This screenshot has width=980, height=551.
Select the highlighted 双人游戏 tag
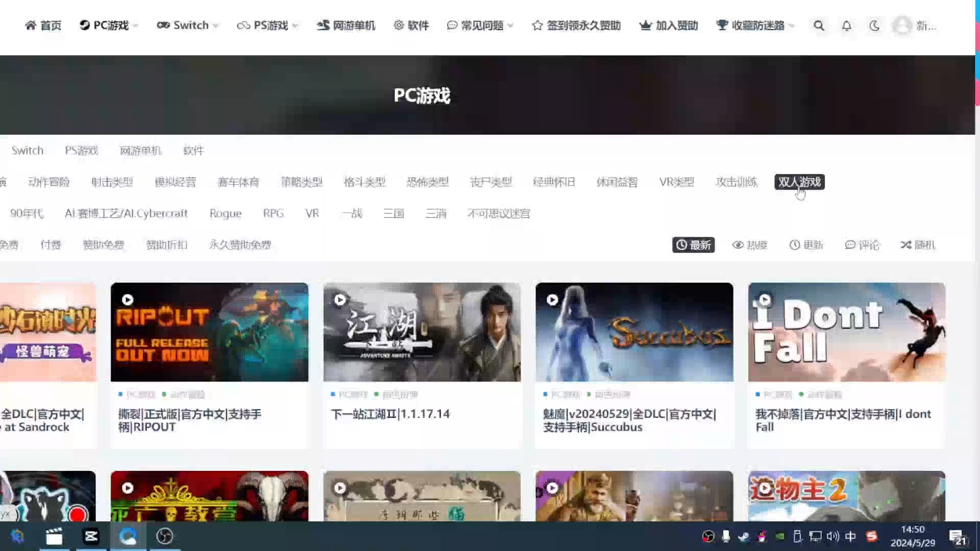click(799, 182)
